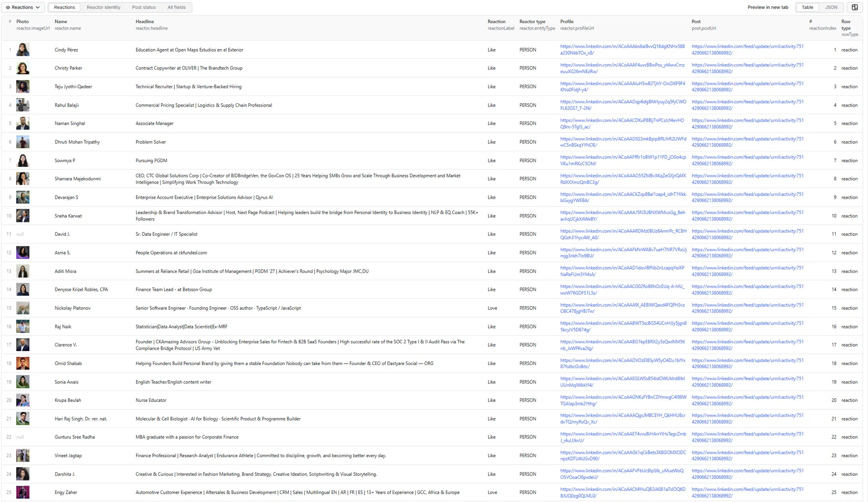Open post URL in Raj Naik's row
The height and width of the screenshot is (502, 868).
(747, 326)
